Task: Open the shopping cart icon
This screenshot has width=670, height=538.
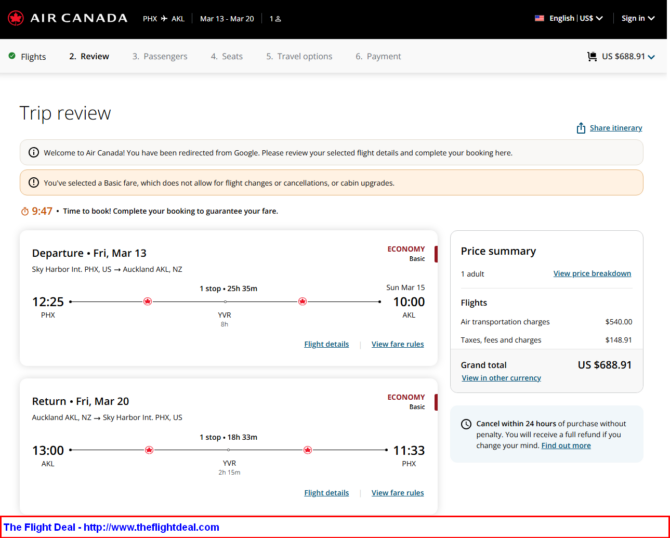Action: [592, 56]
